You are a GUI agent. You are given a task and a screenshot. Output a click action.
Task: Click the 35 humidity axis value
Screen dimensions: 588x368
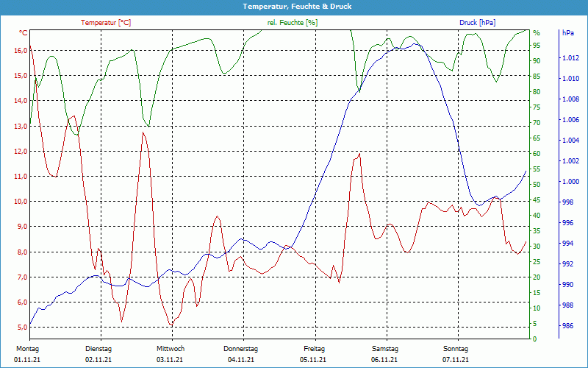tap(537, 231)
